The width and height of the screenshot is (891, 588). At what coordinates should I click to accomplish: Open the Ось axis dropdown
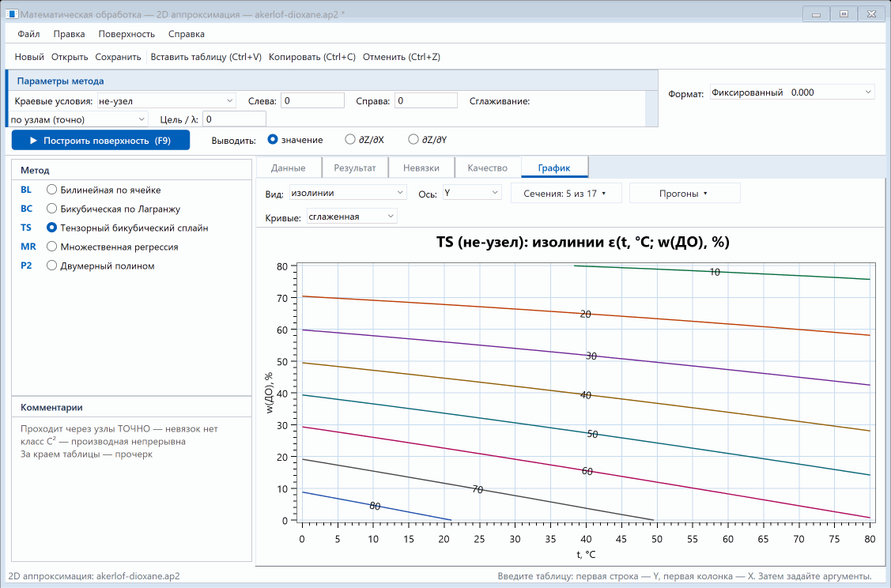[x=472, y=193]
